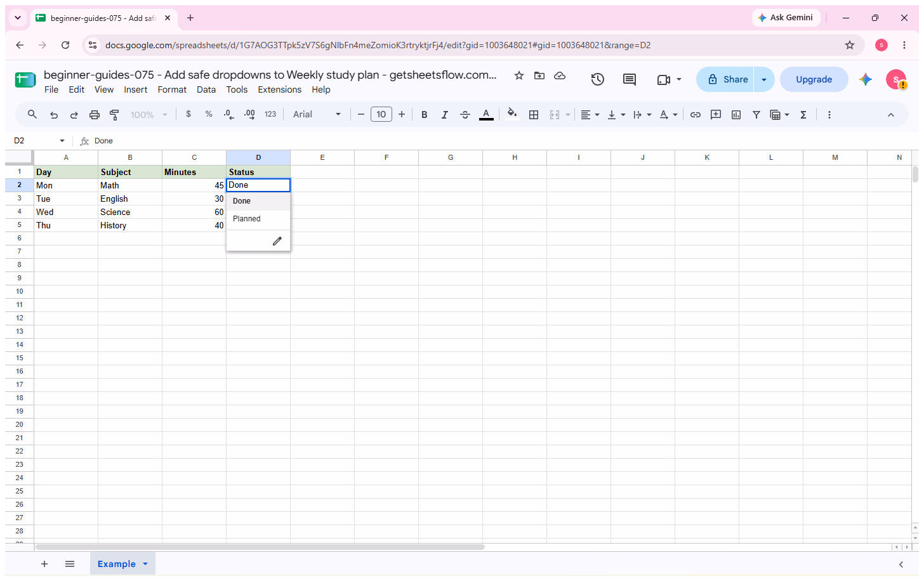The image size is (924, 581).
Task: Insert a comment from toolbar
Action: pos(716,115)
